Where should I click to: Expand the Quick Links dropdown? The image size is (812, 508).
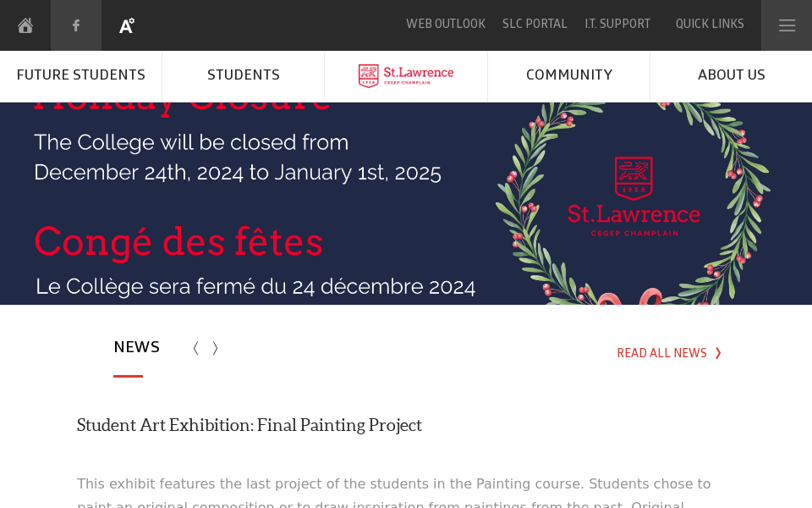click(710, 24)
